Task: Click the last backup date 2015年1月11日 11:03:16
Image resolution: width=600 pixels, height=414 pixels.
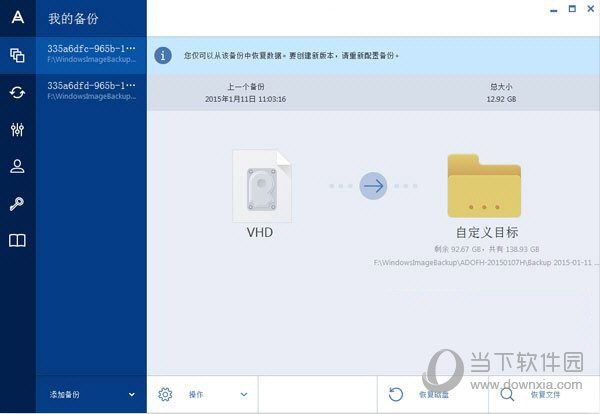Action: coord(245,99)
